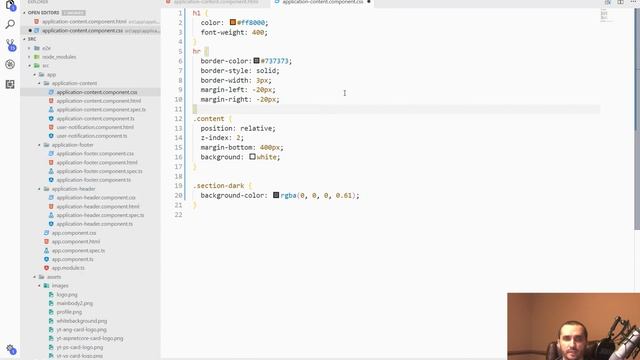The height and width of the screenshot is (360, 640).
Task: Open application-content.component.ts file
Action: pos(95,118)
